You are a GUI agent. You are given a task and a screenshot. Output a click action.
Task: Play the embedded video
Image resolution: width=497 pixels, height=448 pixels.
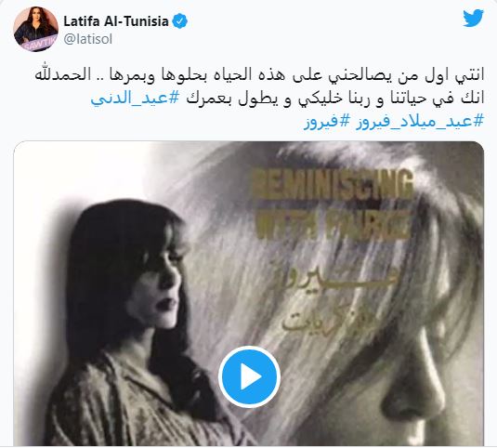(249, 376)
